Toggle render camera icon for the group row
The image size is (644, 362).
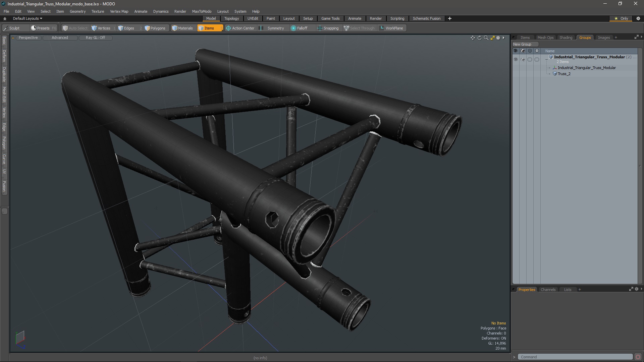(x=523, y=59)
